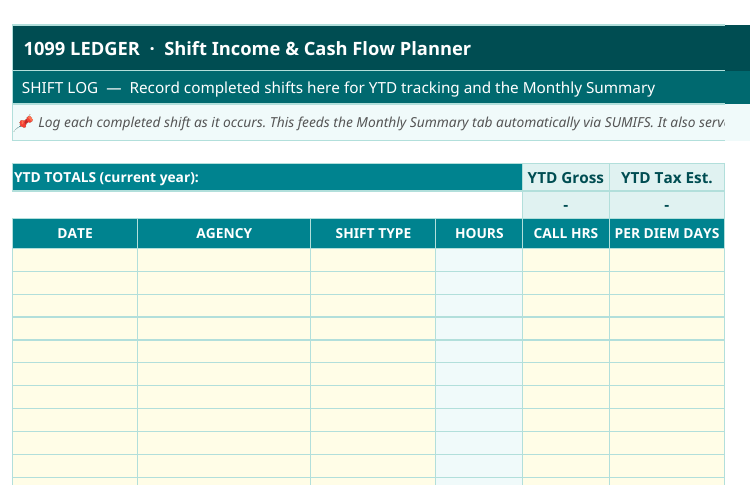Select the 1099 LEDGER title cell
This screenshot has height=485, width=750.
(381, 48)
